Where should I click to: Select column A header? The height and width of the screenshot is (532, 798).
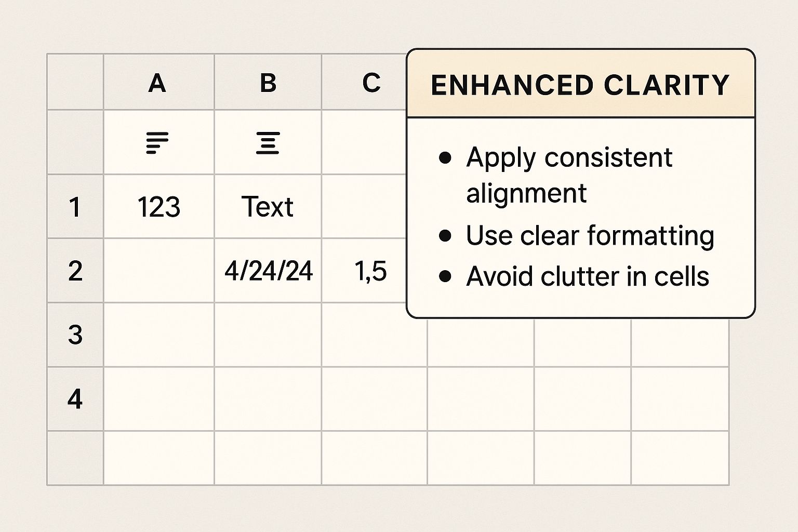tap(157, 83)
